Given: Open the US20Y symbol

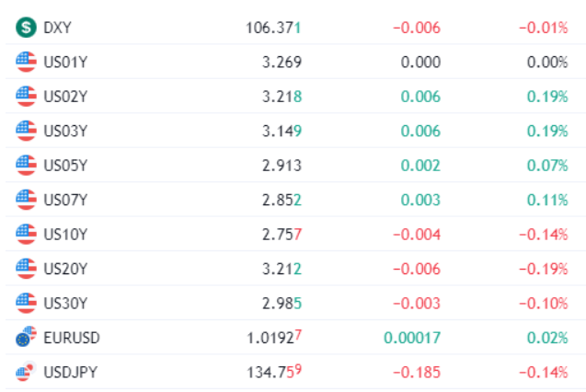Looking at the screenshot, I should [65, 269].
